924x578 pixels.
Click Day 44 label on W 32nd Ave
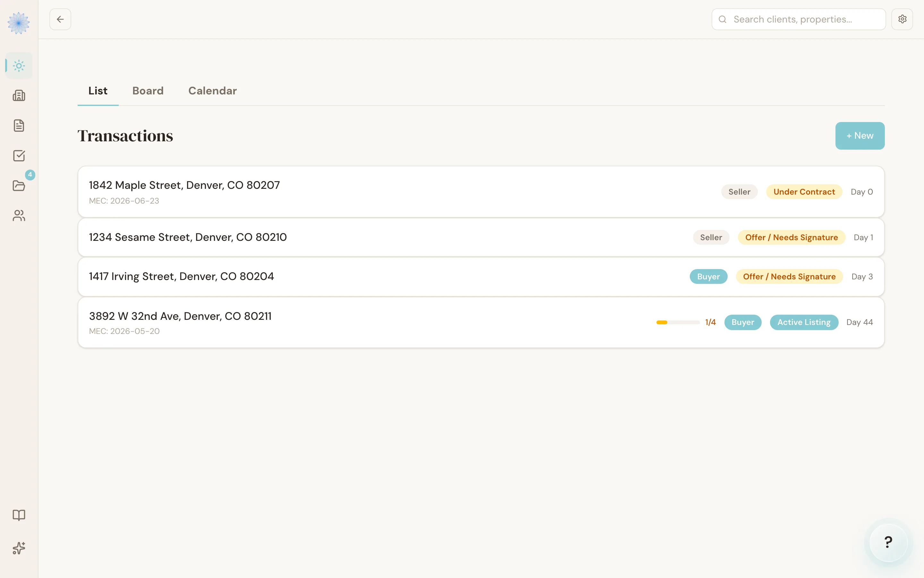click(860, 322)
